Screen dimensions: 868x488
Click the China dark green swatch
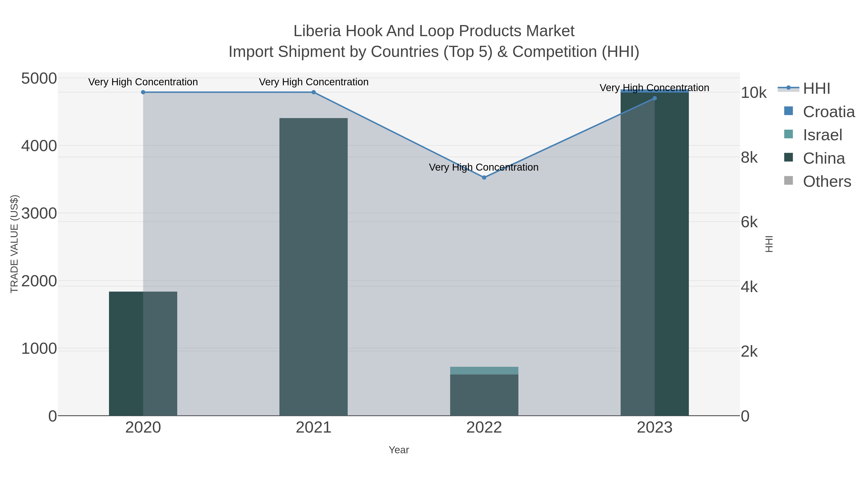tap(788, 157)
